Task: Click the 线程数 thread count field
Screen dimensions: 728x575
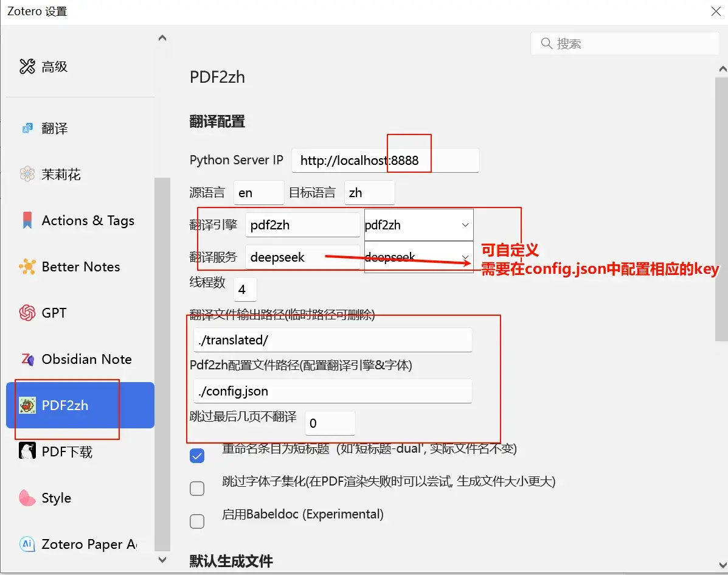Action: coord(245,290)
